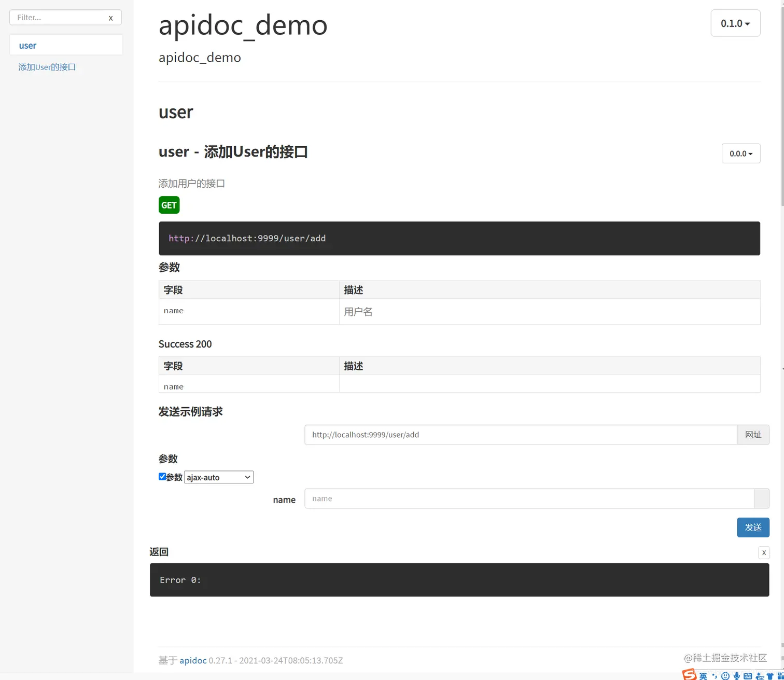
Task: Click the 添加用户的接口 description text
Action: point(192,183)
